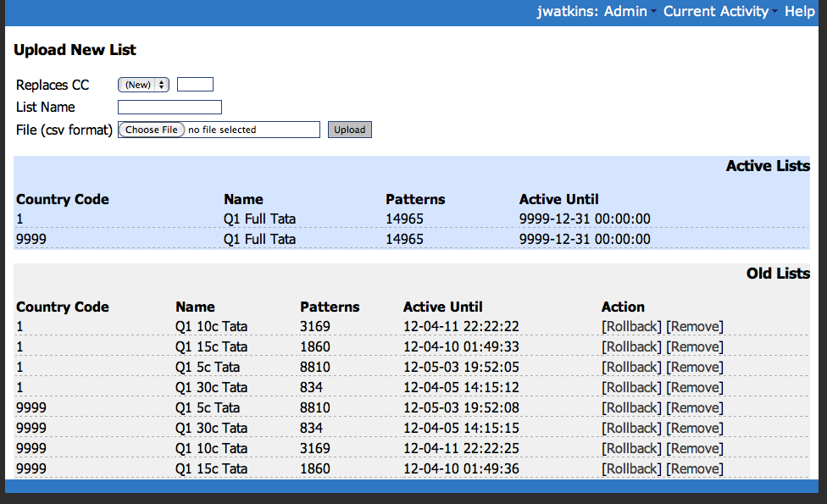This screenshot has height=504, width=827.
Task: Remove the Q1 30c Tata list for country 9999
Action: click(x=695, y=429)
